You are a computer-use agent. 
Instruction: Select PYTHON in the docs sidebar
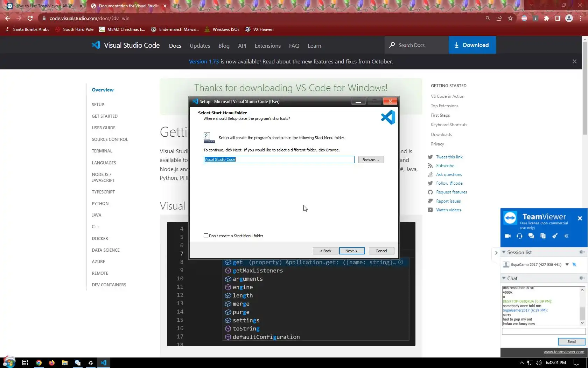click(x=100, y=204)
